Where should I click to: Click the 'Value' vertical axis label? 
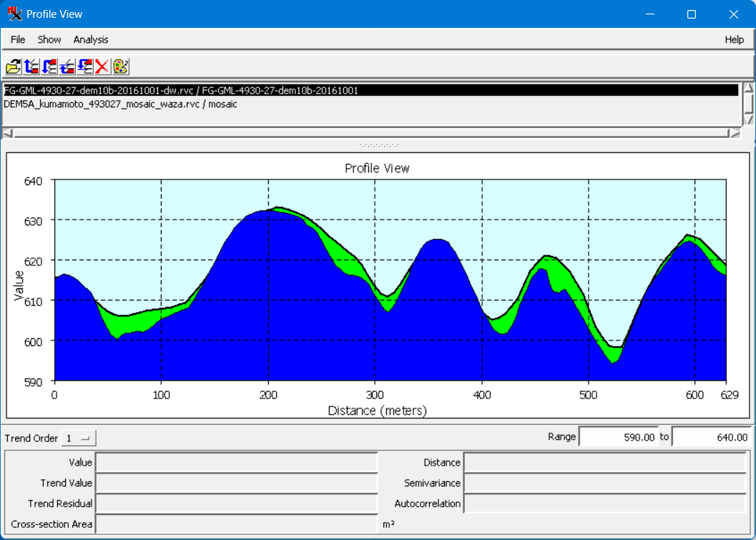point(19,286)
